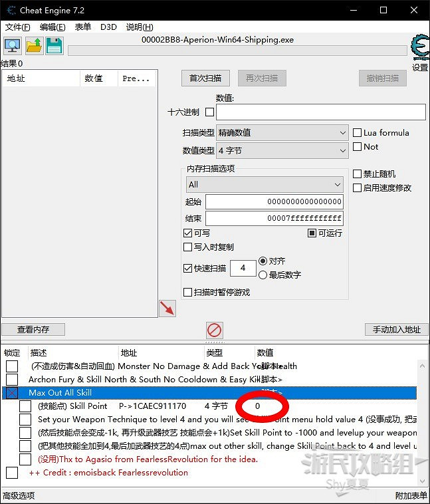The width and height of the screenshot is (430, 504).
Task: Click the Skill Point value 0
Action: pos(257,406)
